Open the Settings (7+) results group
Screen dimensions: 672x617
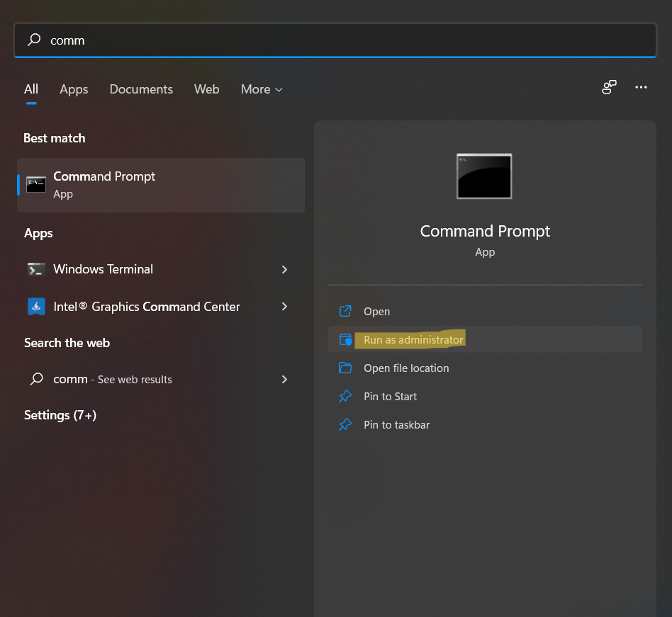point(60,415)
